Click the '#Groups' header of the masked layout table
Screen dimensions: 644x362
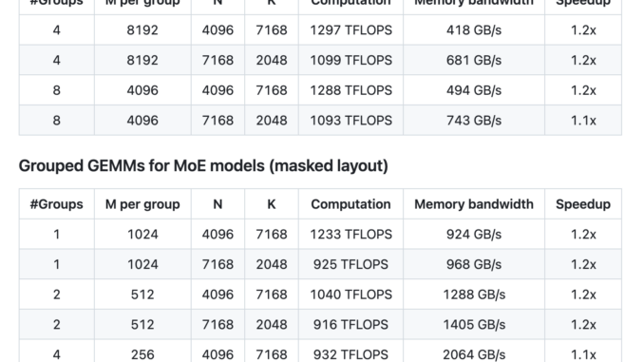tap(57, 204)
